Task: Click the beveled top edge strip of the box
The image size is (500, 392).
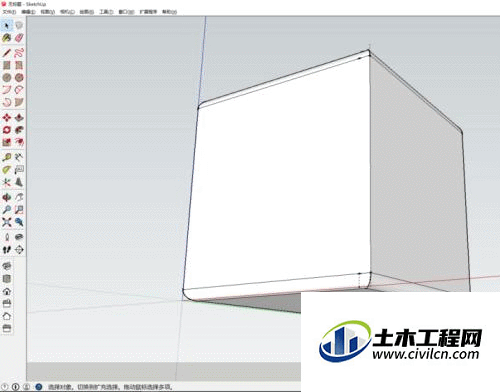Action: (283, 79)
